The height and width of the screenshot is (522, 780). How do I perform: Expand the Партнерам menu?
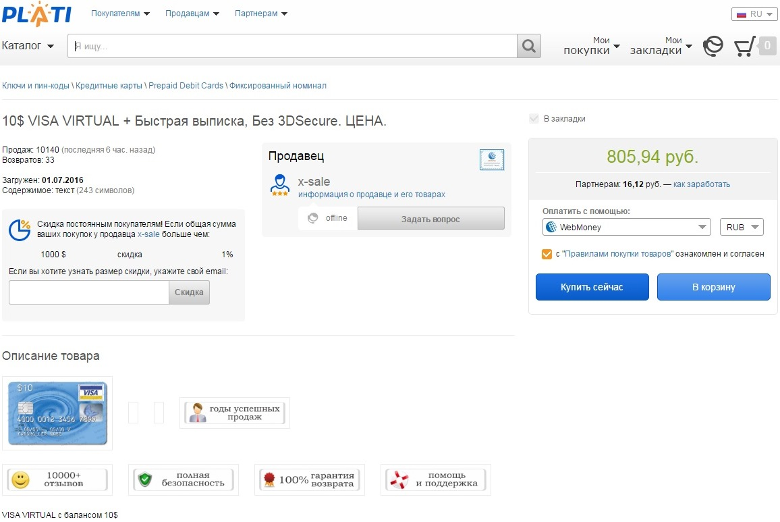coord(261,13)
